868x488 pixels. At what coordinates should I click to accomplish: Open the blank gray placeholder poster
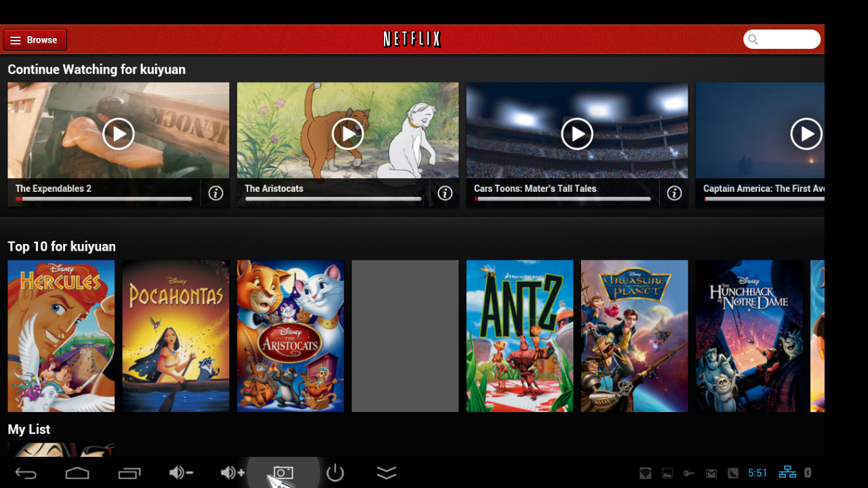(405, 336)
